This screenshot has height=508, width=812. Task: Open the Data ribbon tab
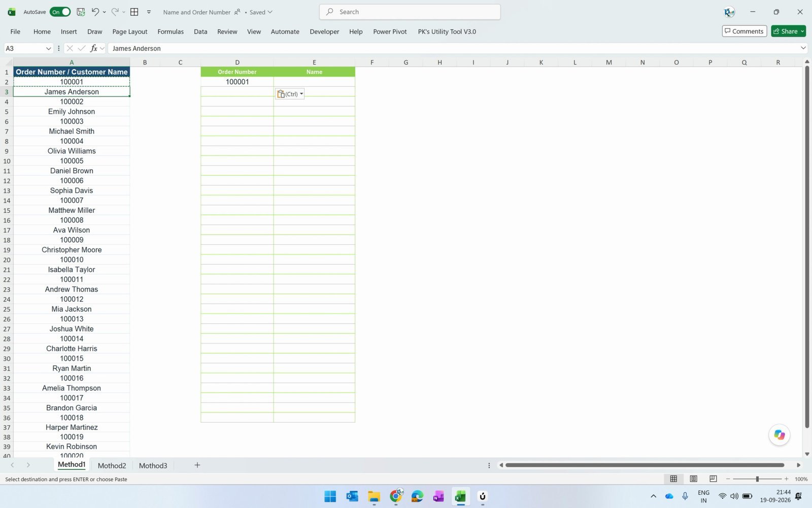pos(200,31)
